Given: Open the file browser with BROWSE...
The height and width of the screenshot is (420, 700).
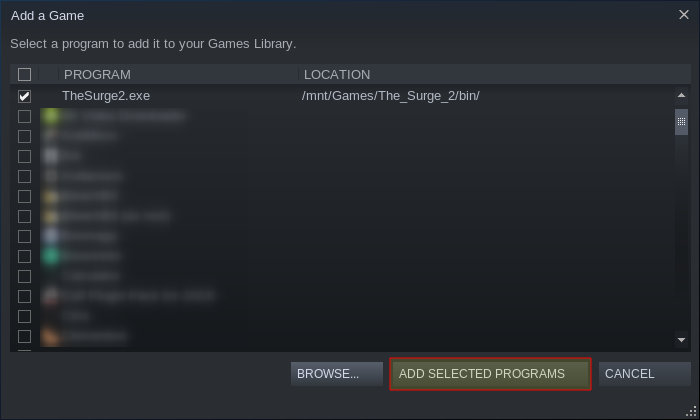Looking at the screenshot, I should [x=337, y=374].
